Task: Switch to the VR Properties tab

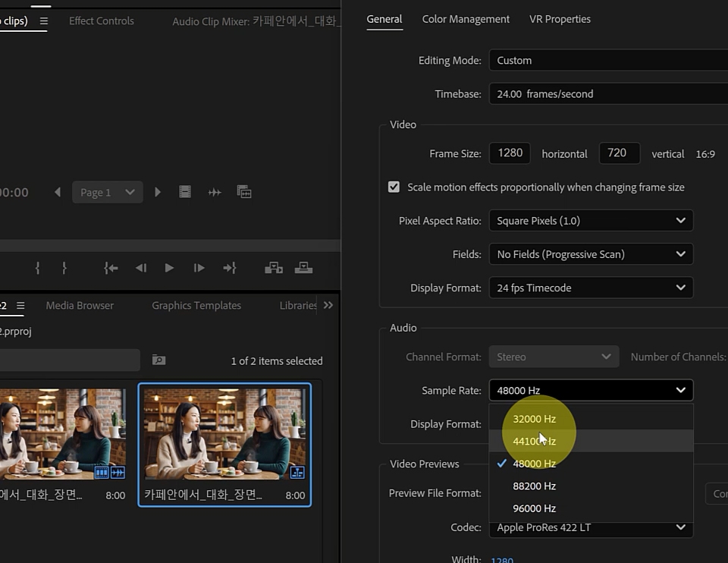Action: (x=560, y=20)
